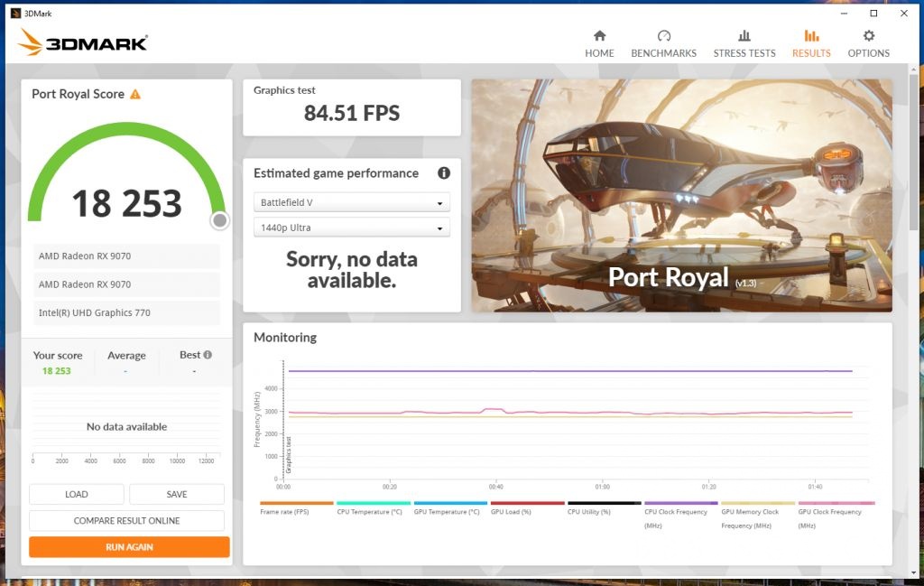Click the LOAD button
This screenshot has height=586, width=924.
tap(77, 494)
